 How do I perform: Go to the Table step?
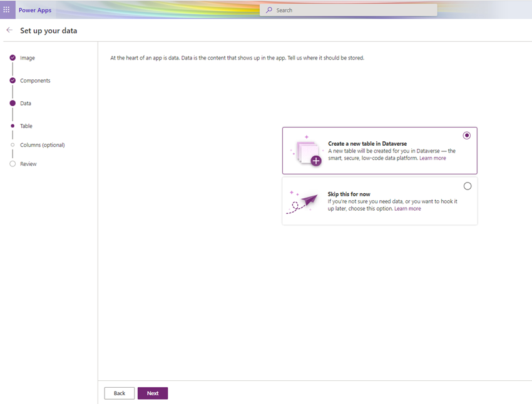(26, 126)
